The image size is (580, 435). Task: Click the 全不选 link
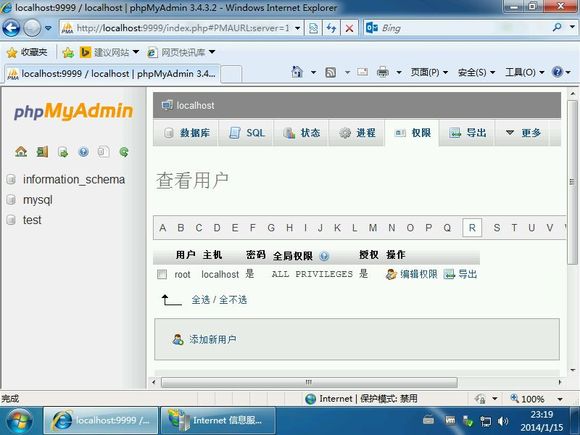(233, 300)
